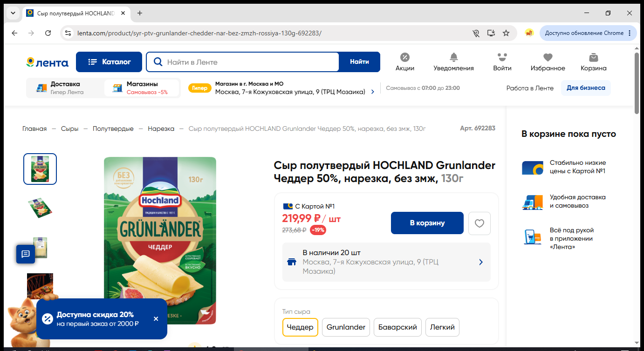Viewport: 644px width, 351px height.
Task: Click the tracking protection eye icon
Action: pyautogui.click(x=476, y=33)
